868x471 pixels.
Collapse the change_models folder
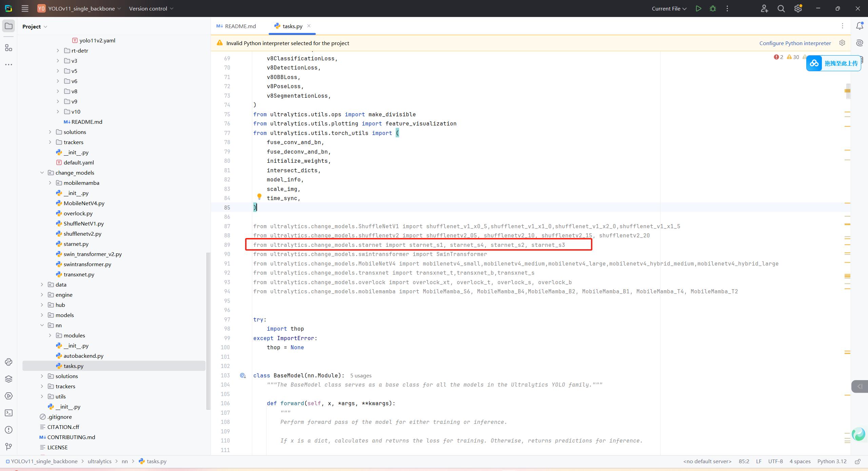point(42,173)
